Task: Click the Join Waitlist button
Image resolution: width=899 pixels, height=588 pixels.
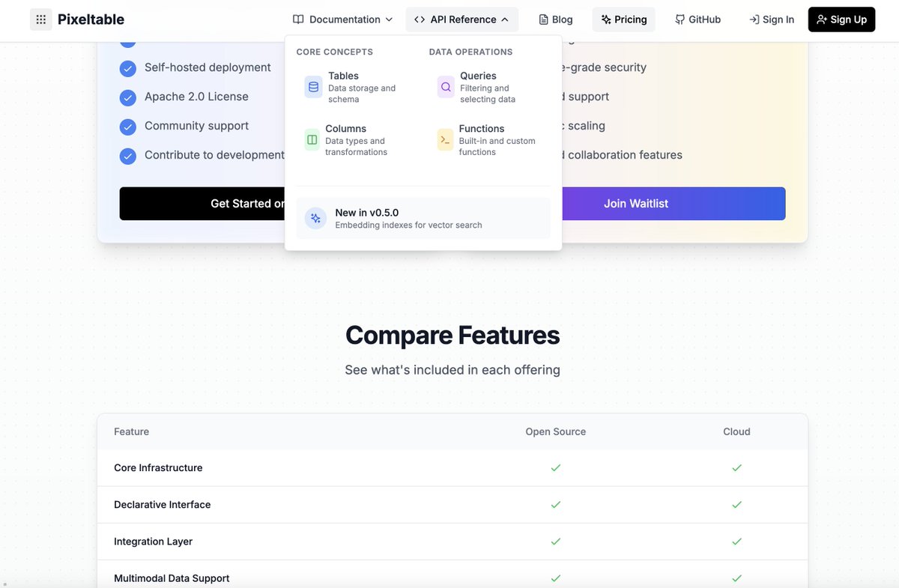Action: (x=674, y=204)
